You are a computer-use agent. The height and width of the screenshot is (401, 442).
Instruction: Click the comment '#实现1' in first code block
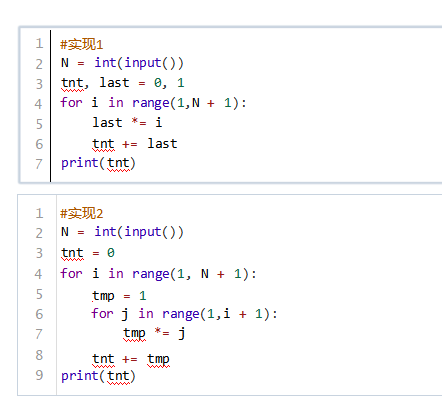click(81, 44)
